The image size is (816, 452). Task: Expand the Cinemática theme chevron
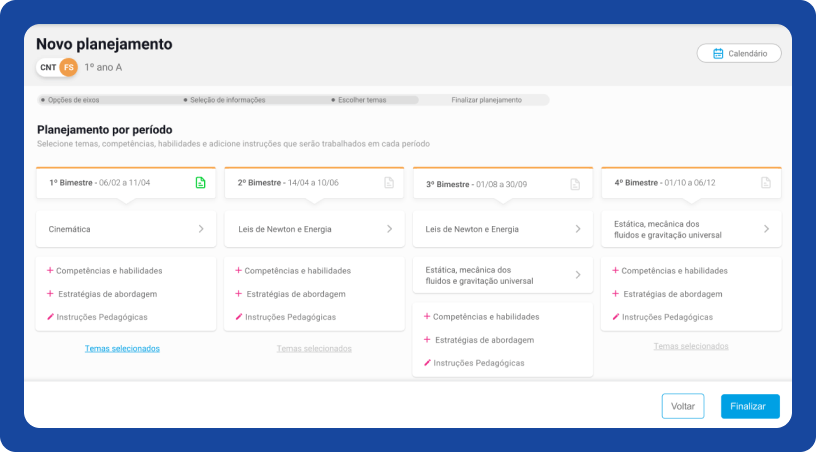(x=200, y=229)
